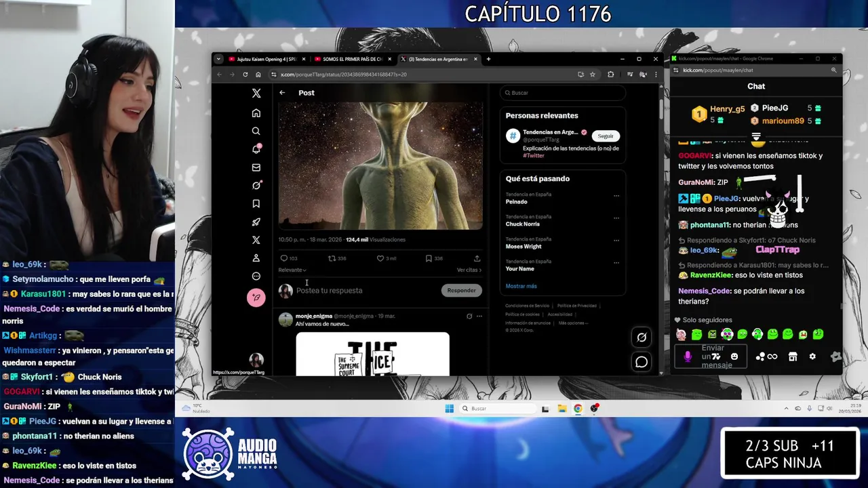Open Kick chat shop icon

coord(793,357)
